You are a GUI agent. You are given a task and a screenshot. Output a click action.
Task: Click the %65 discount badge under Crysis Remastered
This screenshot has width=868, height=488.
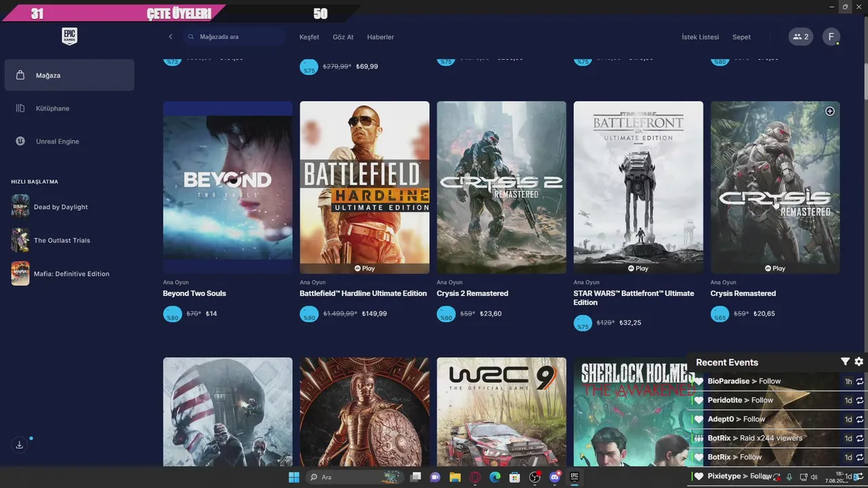pyautogui.click(x=720, y=314)
